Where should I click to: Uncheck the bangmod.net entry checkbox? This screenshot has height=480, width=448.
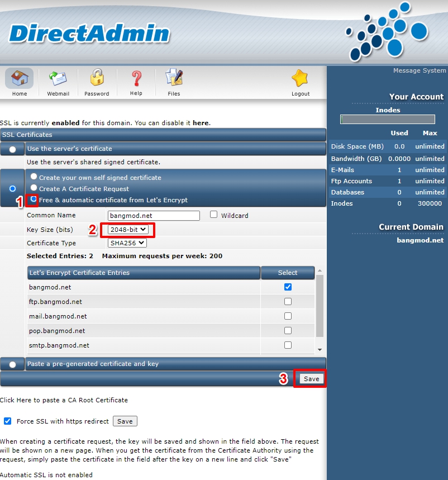288,287
